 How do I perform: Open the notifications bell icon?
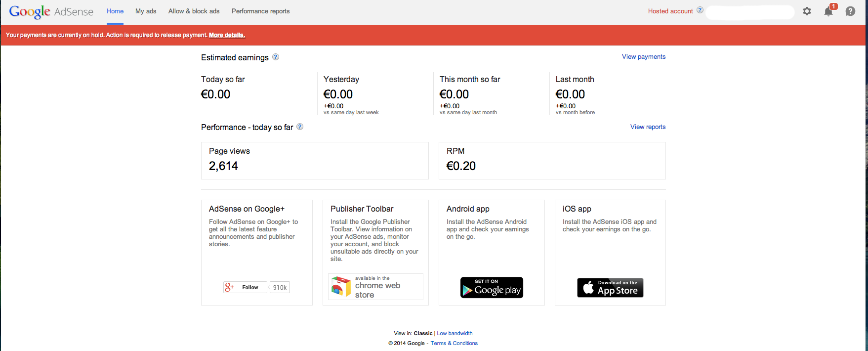click(x=828, y=11)
